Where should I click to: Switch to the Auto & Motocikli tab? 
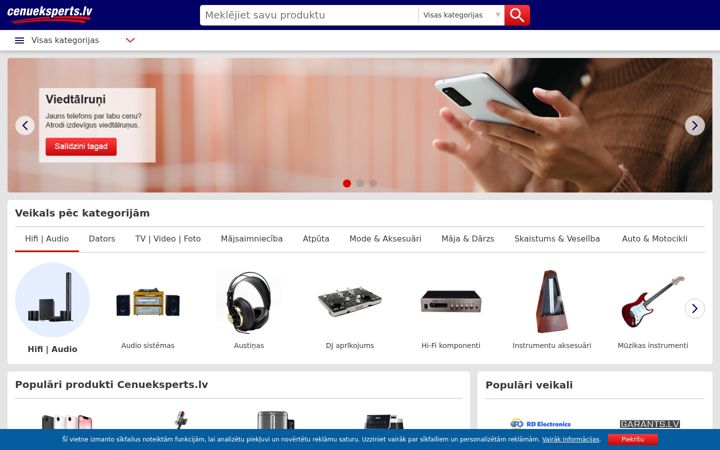[654, 239]
